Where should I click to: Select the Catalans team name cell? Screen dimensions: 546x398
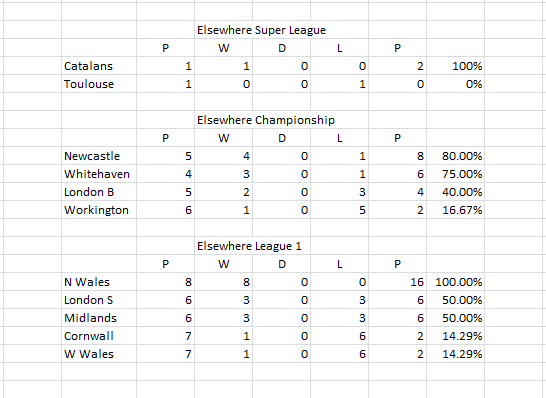click(x=99, y=66)
